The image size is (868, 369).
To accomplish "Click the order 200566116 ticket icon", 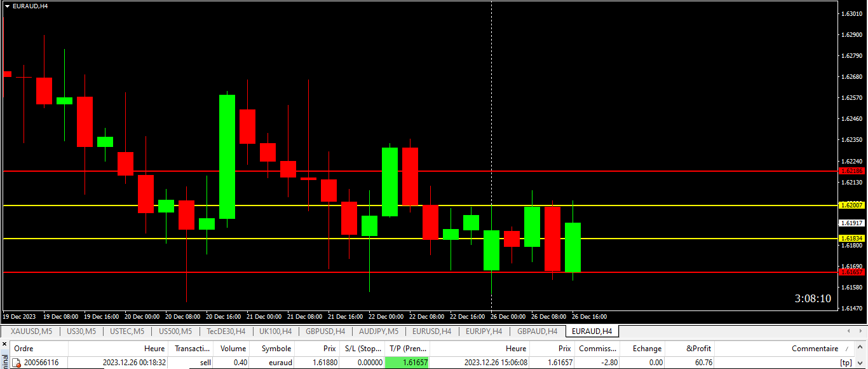I will click(x=18, y=363).
